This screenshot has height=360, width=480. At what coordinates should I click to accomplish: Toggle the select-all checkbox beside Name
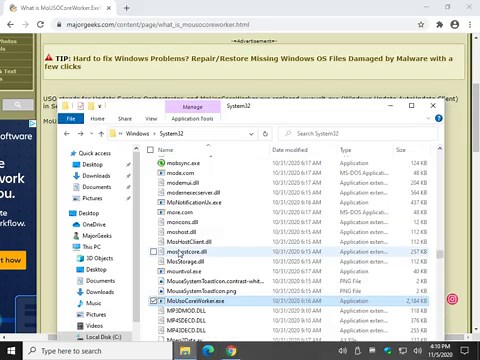coord(150,150)
